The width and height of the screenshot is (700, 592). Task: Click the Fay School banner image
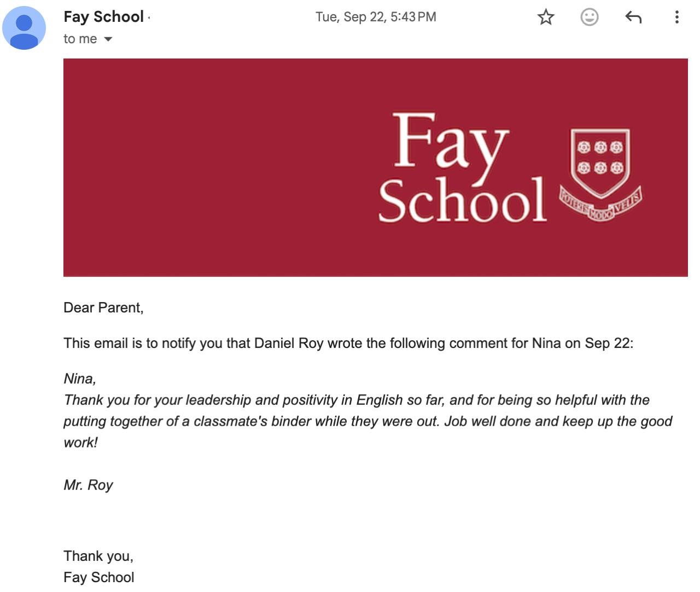tap(376, 167)
